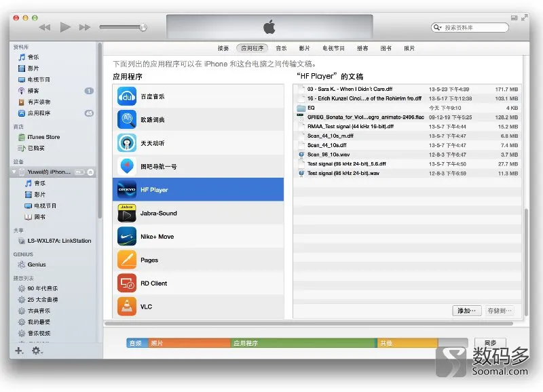Image resolution: width=543 pixels, height=392 pixels.
Task: Open the search options magnifier dropdown
Action: pos(438,27)
